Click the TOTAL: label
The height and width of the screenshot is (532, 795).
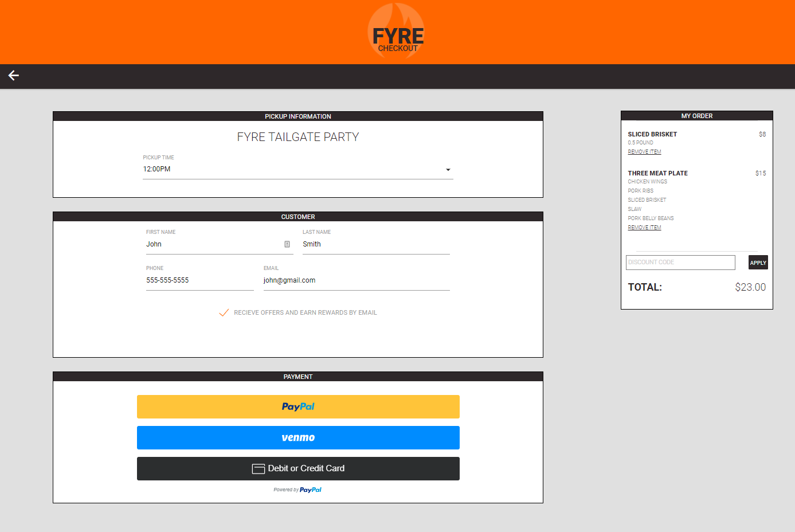[x=645, y=287]
